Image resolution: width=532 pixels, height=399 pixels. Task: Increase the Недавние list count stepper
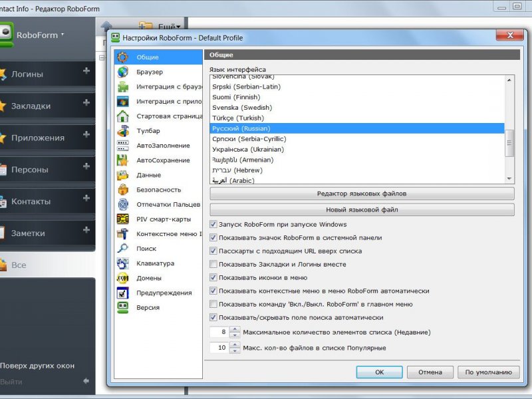pyautogui.click(x=235, y=329)
